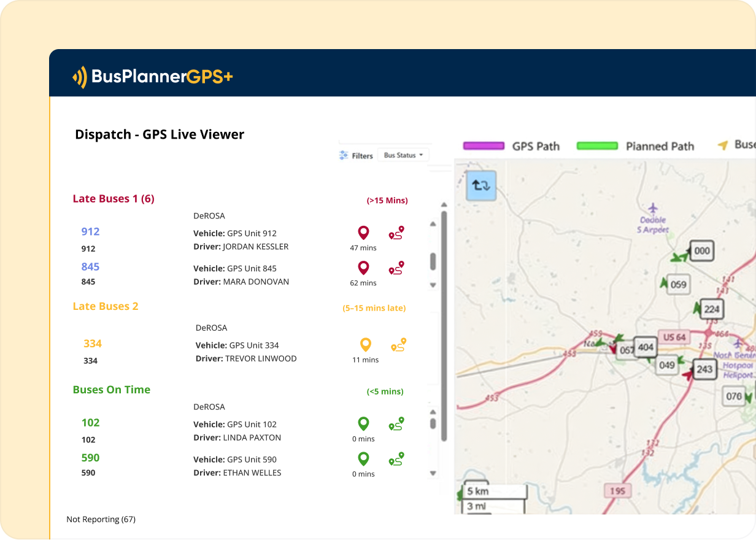
Task: Open green route icon for bus 590
Action: pyautogui.click(x=396, y=459)
